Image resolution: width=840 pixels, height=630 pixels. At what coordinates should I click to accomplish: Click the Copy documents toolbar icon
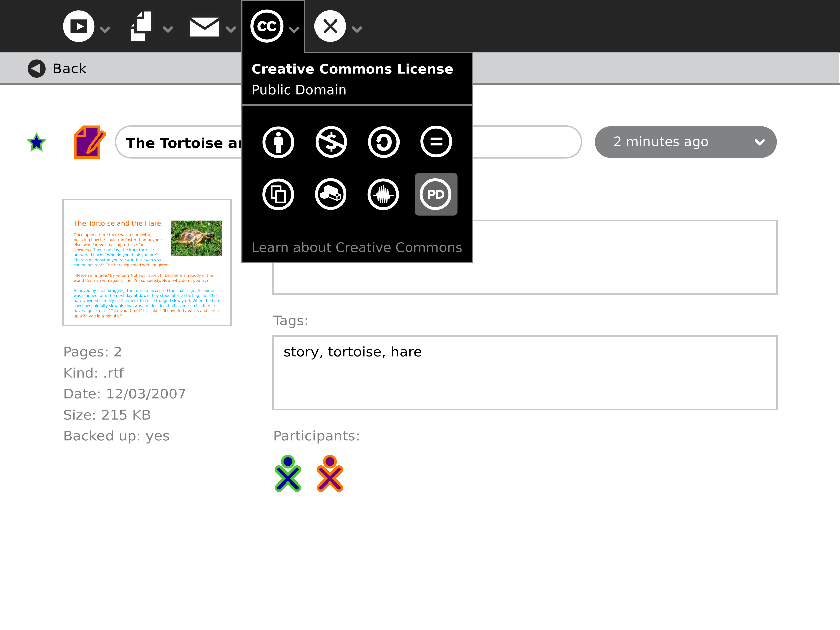[x=141, y=26]
